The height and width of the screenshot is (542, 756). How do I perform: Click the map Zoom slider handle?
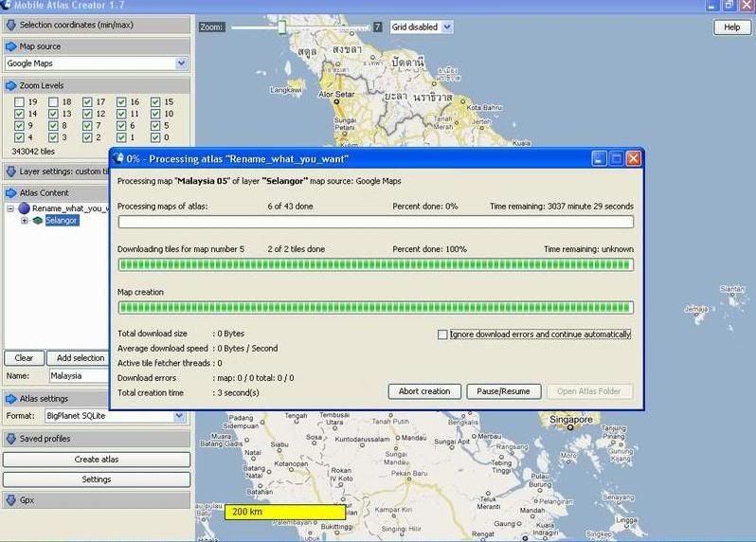pos(281,27)
